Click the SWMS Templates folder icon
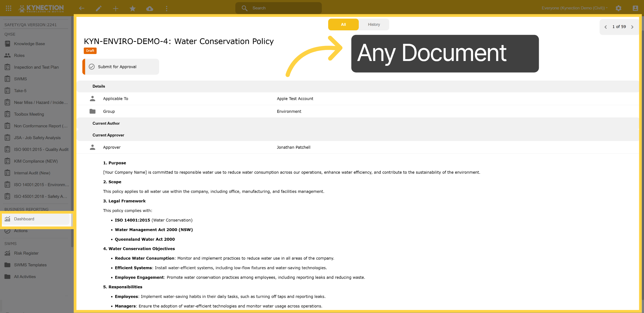 [x=8, y=265]
